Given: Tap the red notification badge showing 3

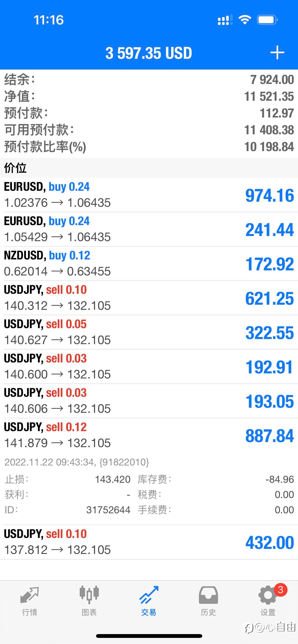Looking at the screenshot, I should pos(280,590).
